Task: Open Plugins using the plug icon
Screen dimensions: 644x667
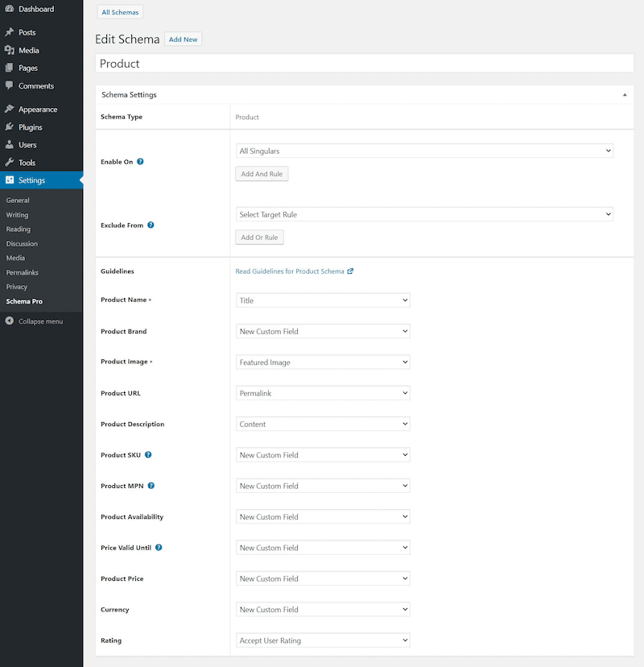Action: point(8,128)
